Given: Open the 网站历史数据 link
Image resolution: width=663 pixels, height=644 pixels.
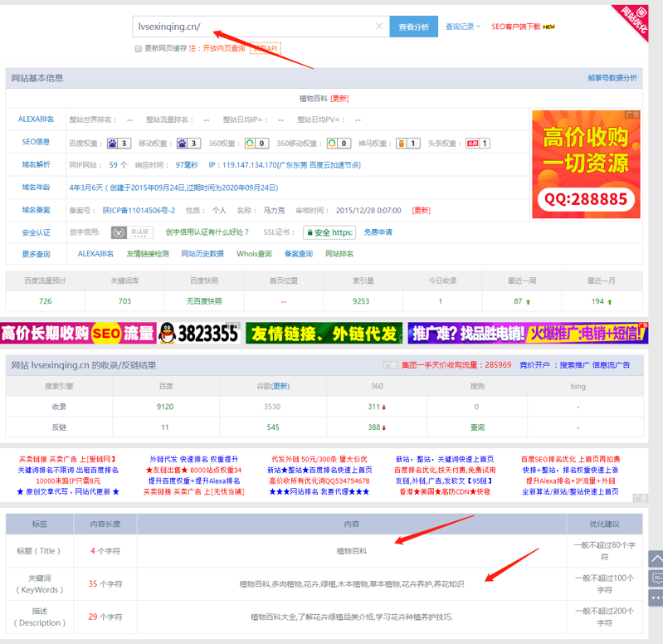Looking at the screenshot, I should click(202, 254).
